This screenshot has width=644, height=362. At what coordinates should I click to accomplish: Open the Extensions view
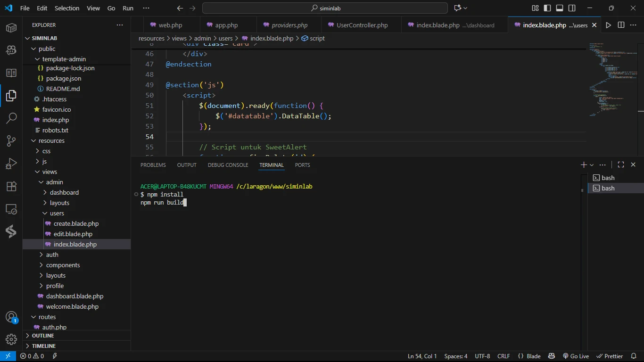11,186
